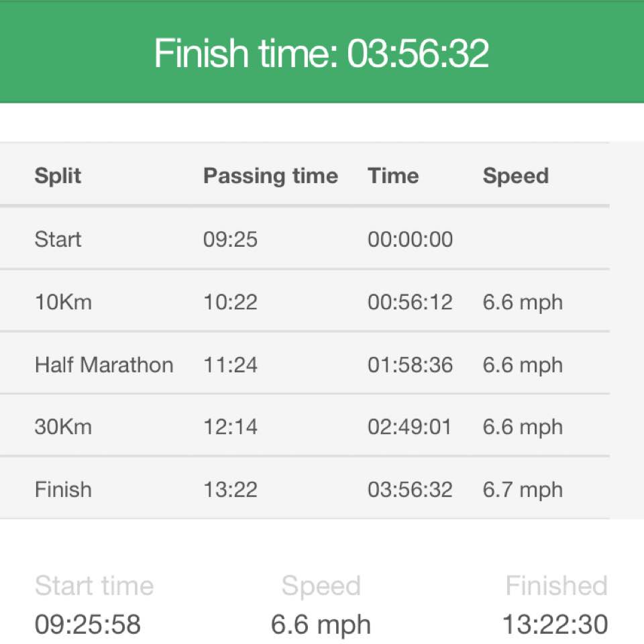
Task: Tap the Finished 13:22:30 value
Action: (x=555, y=625)
